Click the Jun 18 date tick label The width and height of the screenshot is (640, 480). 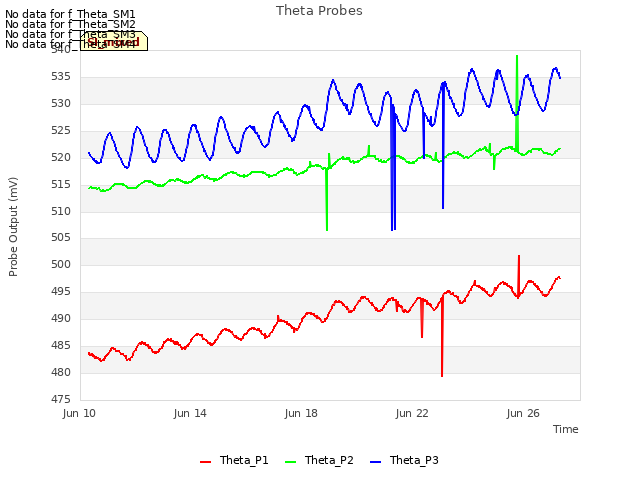click(x=301, y=413)
